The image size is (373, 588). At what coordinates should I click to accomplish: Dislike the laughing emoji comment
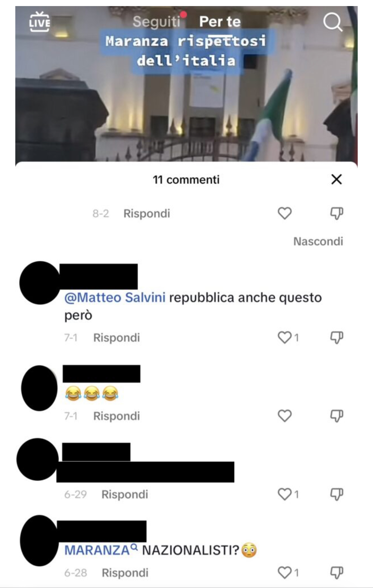pyautogui.click(x=337, y=416)
